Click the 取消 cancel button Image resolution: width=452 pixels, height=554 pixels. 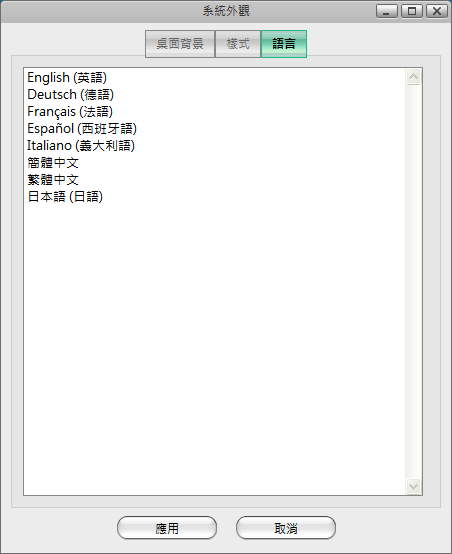pos(286,528)
